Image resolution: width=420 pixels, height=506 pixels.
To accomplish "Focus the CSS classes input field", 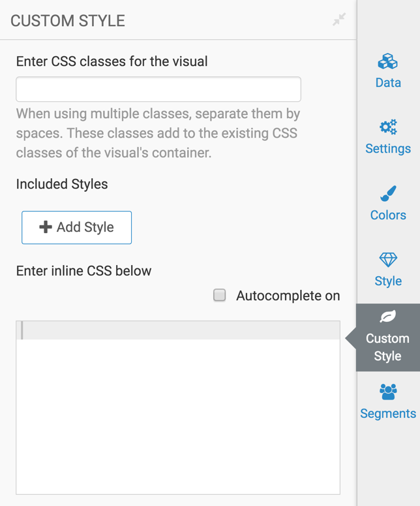I will tap(158, 89).
